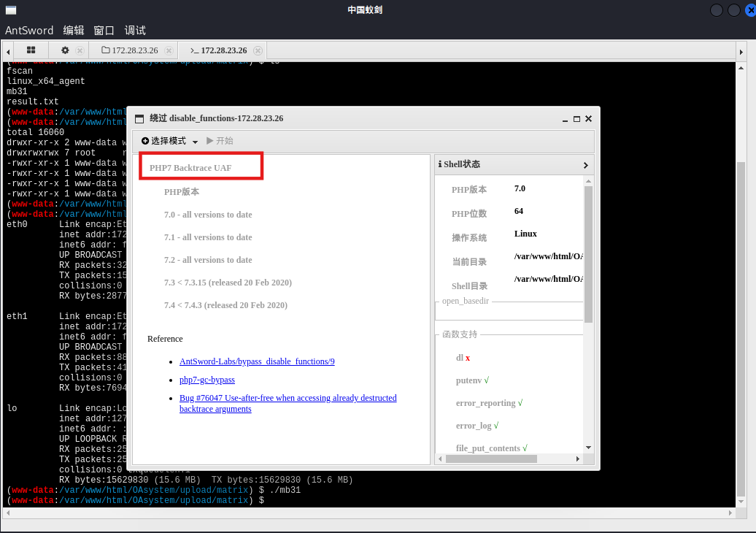Click the dl function support entry
Image resolution: width=756 pixels, height=533 pixels.
tap(463, 358)
